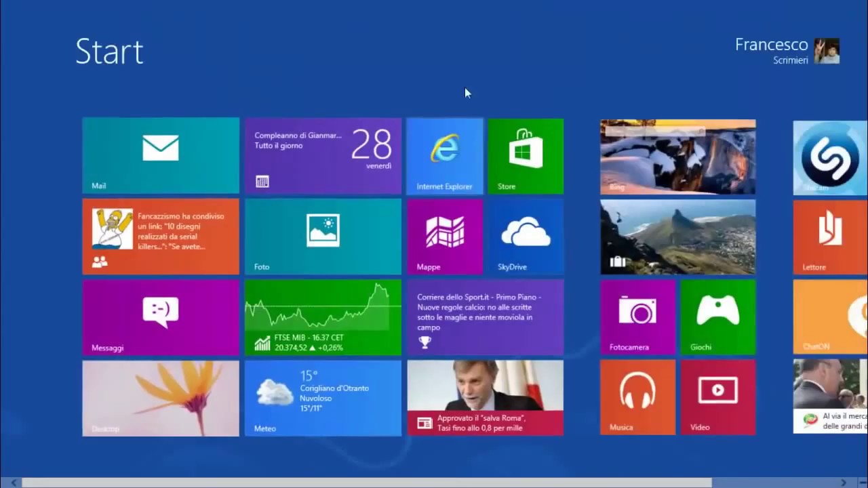Open the Corriere dello Sport tile
Screen dimensions: 868x488
point(485,317)
